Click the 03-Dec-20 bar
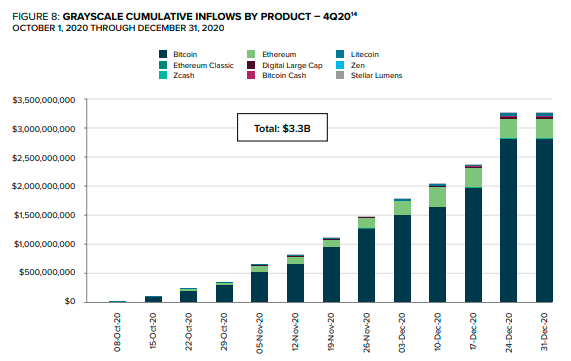Screen dimensions: 571x361 click(x=402, y=250)
